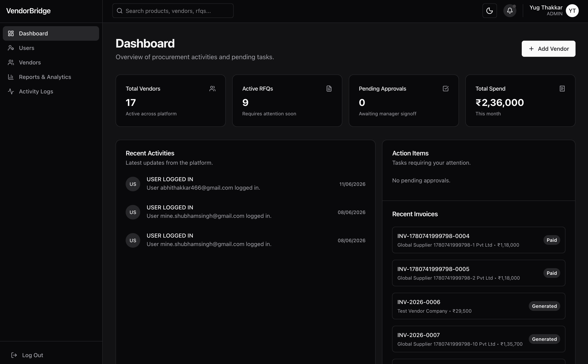Open the Dashboard menu item

pos(51,33)
